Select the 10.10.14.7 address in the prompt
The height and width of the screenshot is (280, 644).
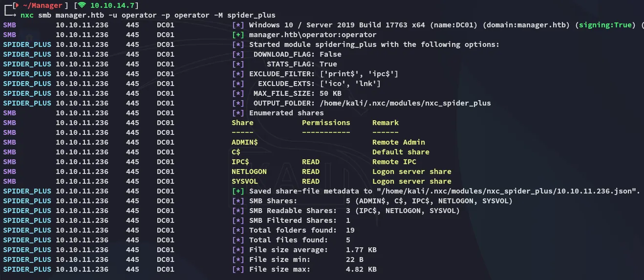(x=111, y=5)
